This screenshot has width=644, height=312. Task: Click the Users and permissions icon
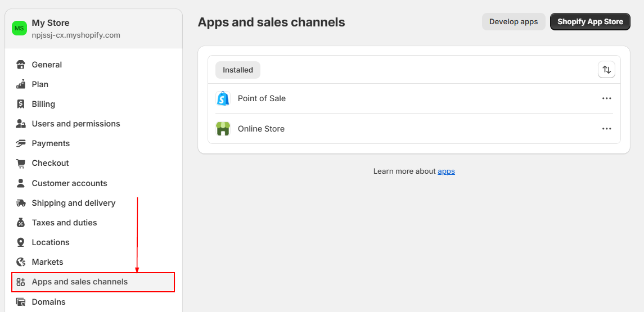(21, 124)
